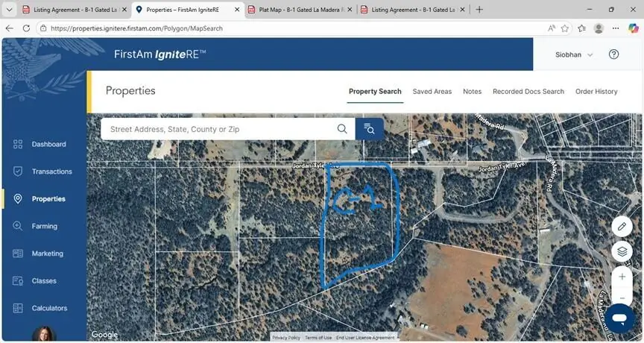Switch to Plat Map browser tab

(300, 10)
